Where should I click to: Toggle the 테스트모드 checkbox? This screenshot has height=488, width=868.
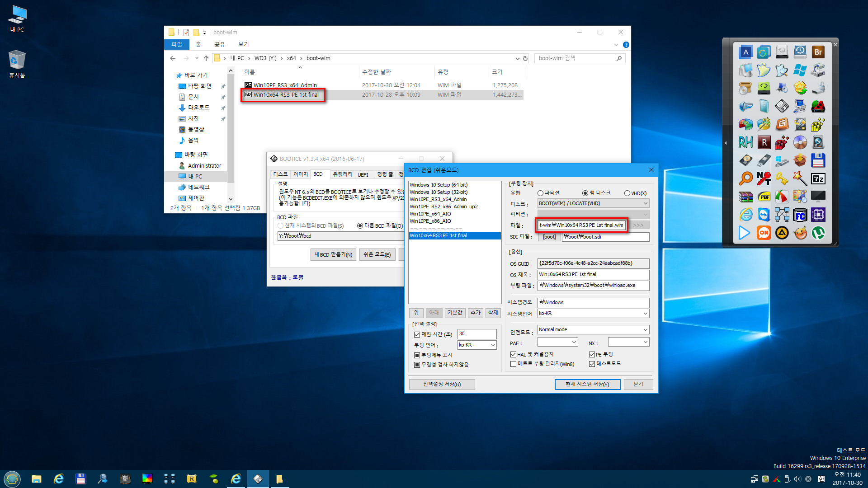592,364
